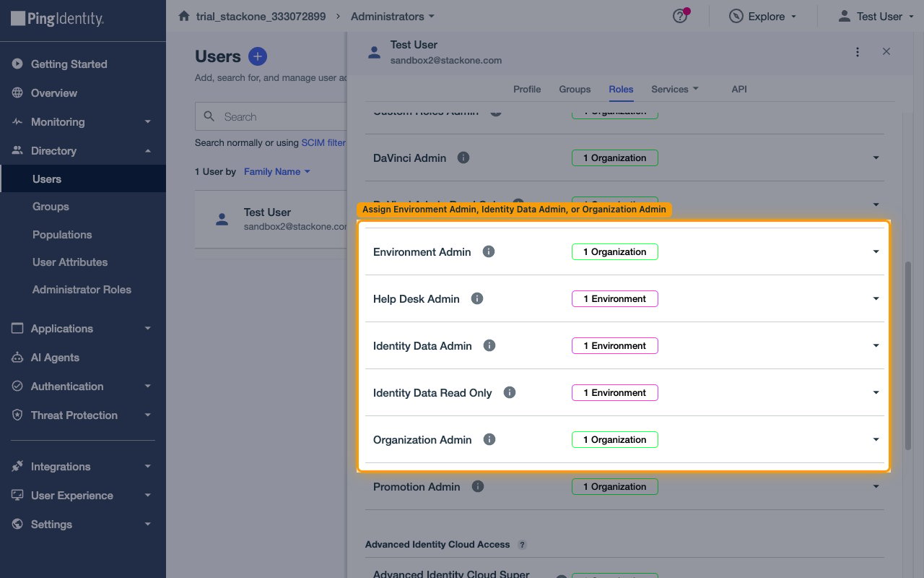Click the info icon beside Organization Admin

(x=489, y=439)
